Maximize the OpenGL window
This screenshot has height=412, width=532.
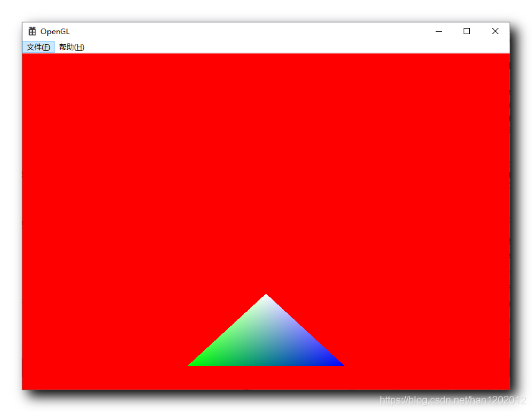pos(467,31)
